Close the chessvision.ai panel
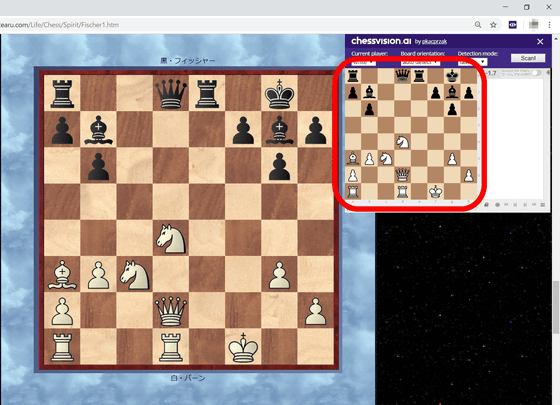 [x=540, y=41]
